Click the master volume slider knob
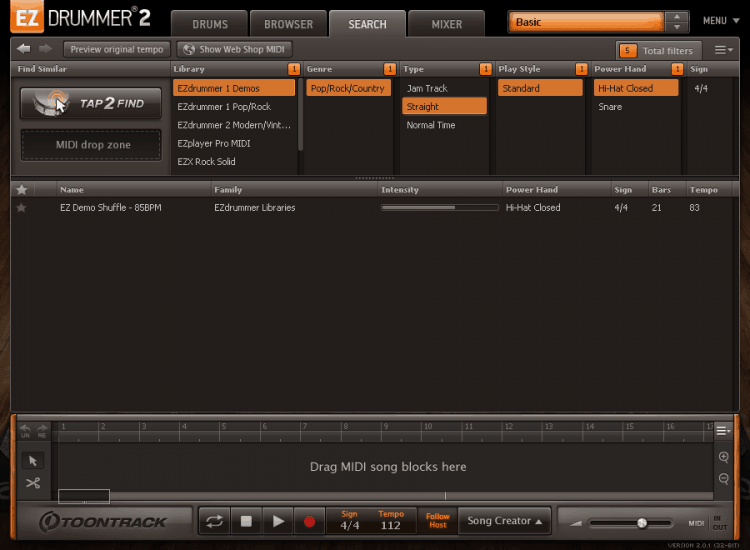The width and height of the screenshot is (750, 550). 642,523
